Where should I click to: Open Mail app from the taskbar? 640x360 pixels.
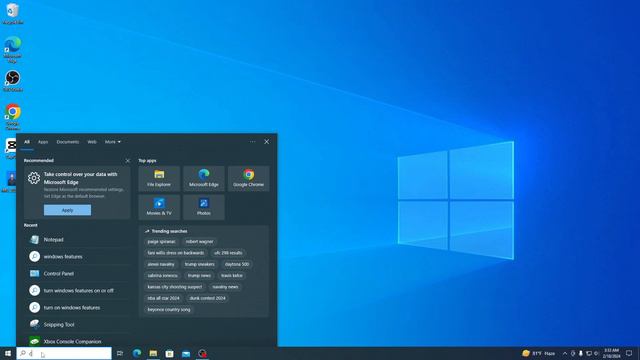coord(186,353)
